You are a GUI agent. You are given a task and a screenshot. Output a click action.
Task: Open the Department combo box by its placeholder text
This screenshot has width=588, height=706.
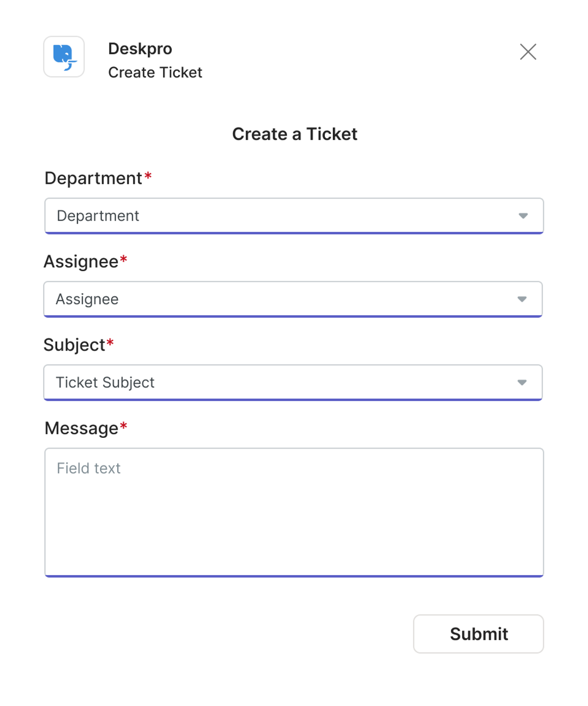click(98, 216)
